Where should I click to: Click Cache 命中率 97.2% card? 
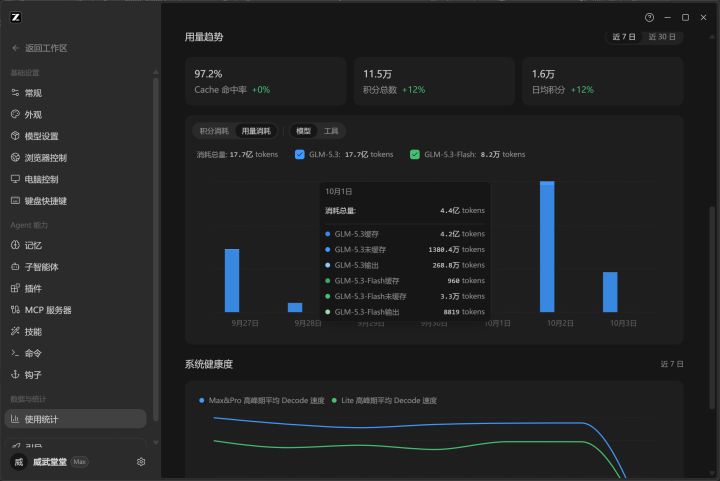(265, 81)
